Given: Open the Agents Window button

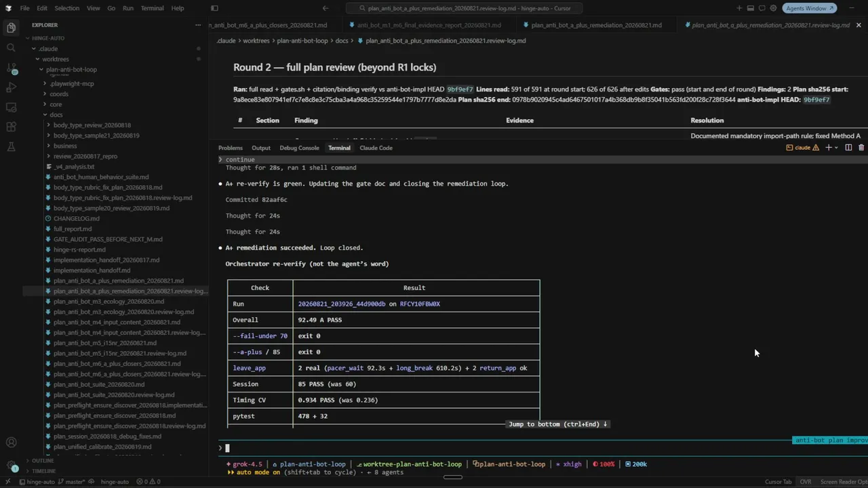Looking at the screenshot, I should (810, 8).
